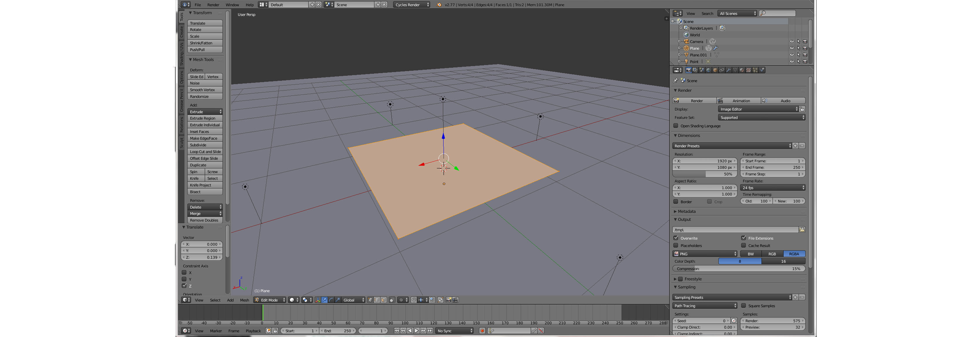Open the Help menu

[250, 5]
